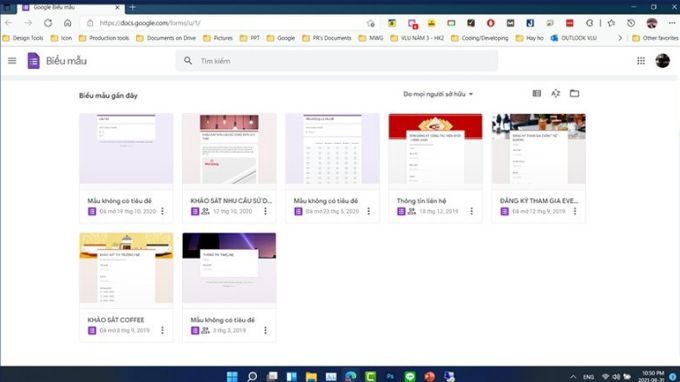The image size is (680, 382).
Task: Open the file picker folder icon
Action: [x=574, y=93]
